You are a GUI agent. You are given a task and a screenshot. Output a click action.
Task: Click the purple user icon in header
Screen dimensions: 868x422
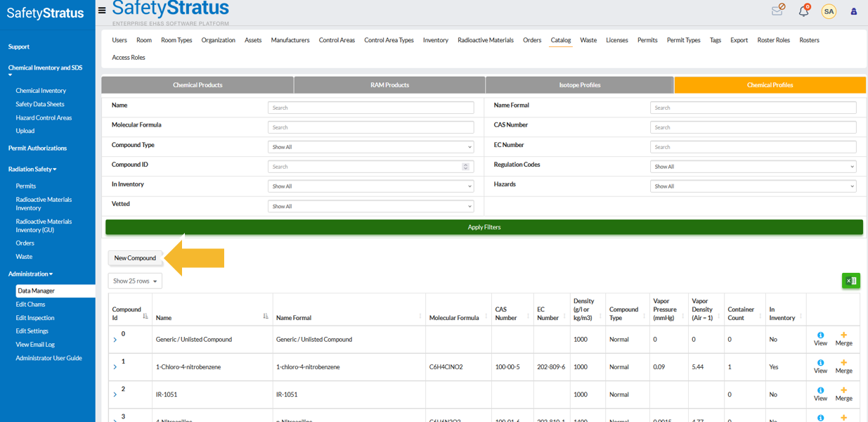854,11
